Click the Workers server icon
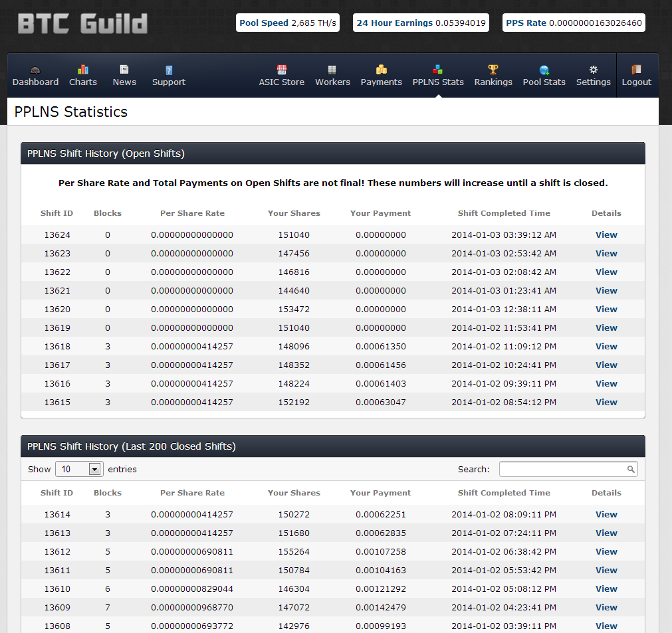672x633 pixels. tap(332, 70)
